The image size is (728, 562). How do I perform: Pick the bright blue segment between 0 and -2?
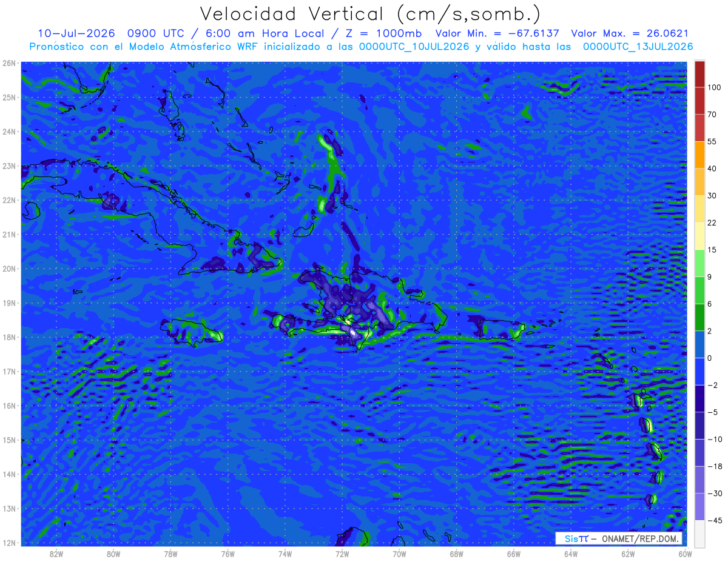point(699,372)
